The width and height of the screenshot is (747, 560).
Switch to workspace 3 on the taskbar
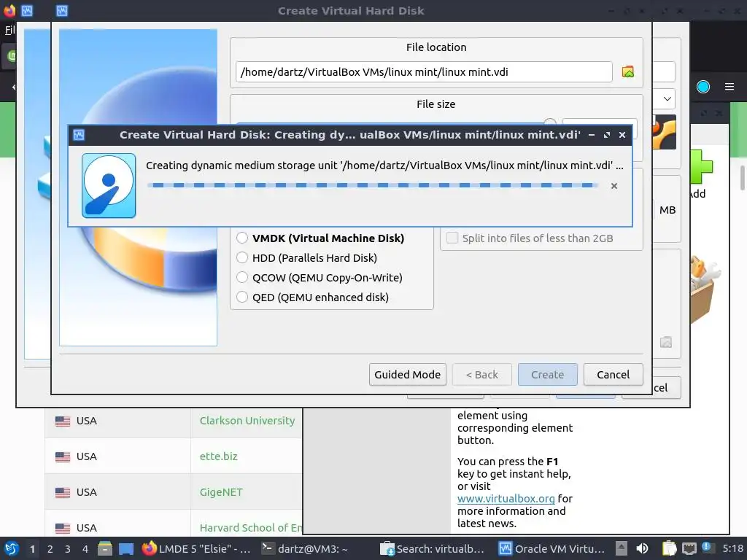point(68,548)
